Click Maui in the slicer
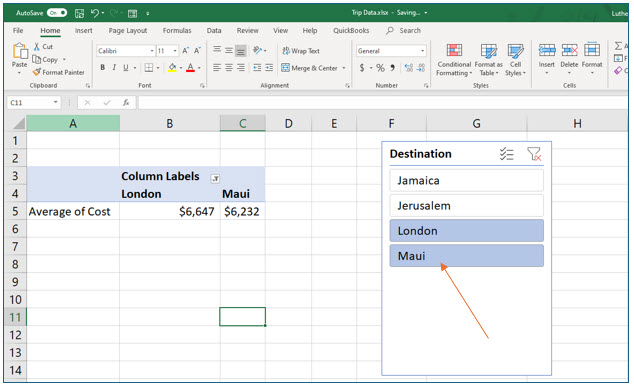Screen dimensions: 634x384 tap(466, 256)
